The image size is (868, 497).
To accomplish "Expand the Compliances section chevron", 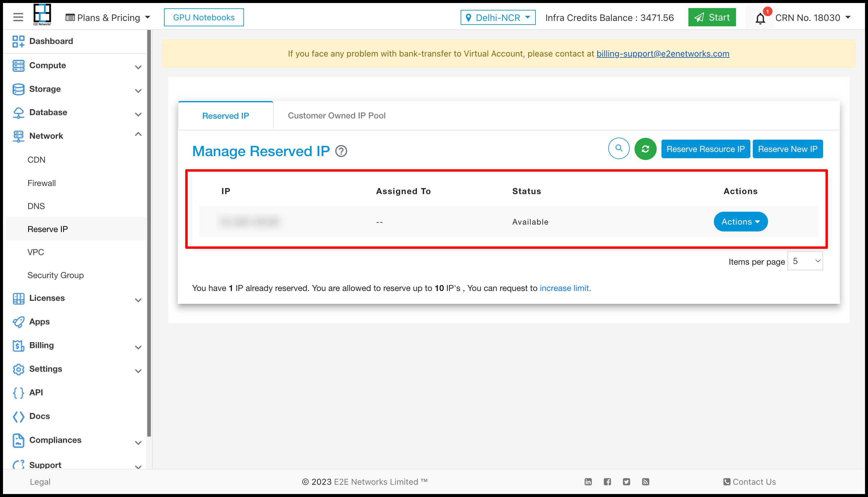I will point(138,442).
